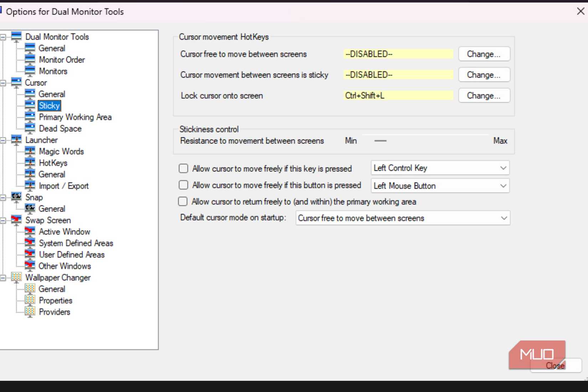Open the default cursor mode startup dropdown
This screenshot has height=392, width=588.
click(504, 218)
